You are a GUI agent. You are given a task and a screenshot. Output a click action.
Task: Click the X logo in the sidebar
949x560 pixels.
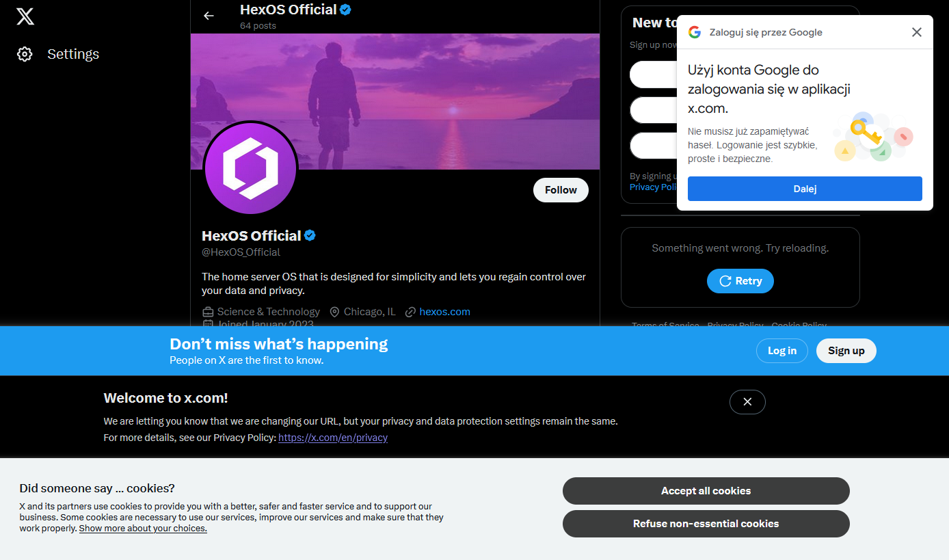click(x=25, y=16)
